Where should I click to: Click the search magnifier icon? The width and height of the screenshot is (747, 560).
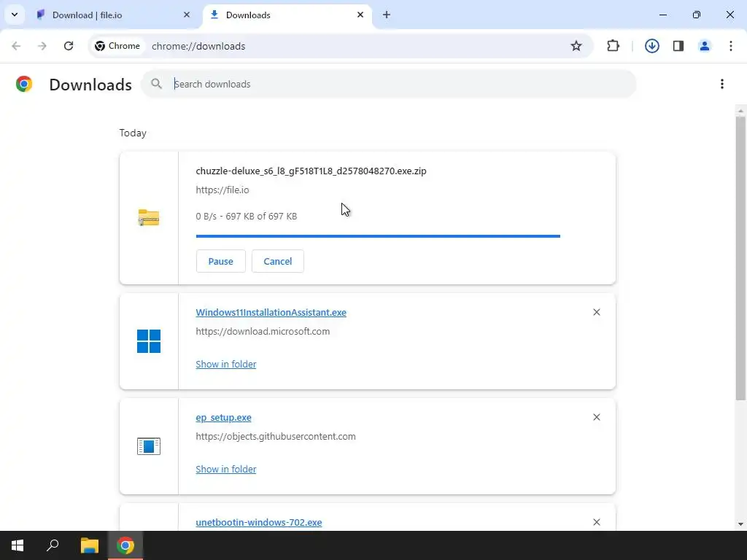tap(156, 84)
